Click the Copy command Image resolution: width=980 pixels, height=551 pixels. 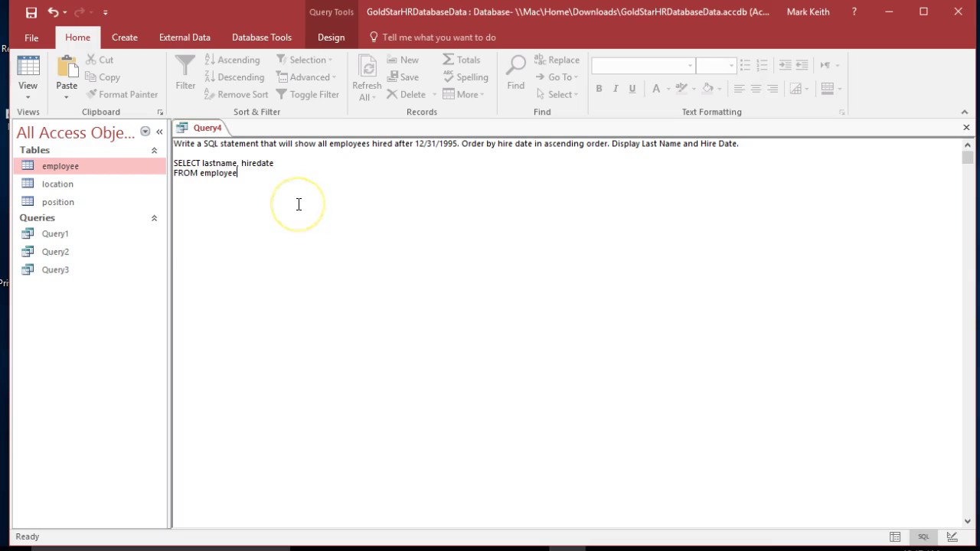coord(103,77)
